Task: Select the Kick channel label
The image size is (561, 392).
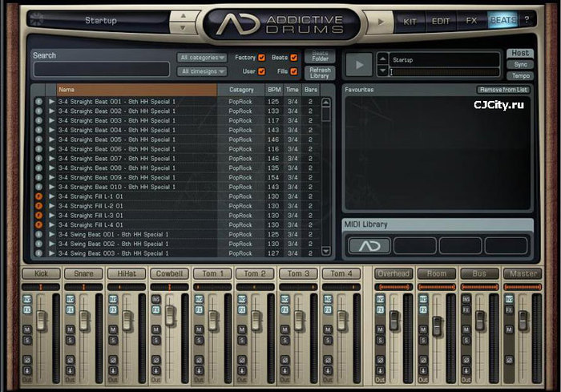Action: point(41,274)
